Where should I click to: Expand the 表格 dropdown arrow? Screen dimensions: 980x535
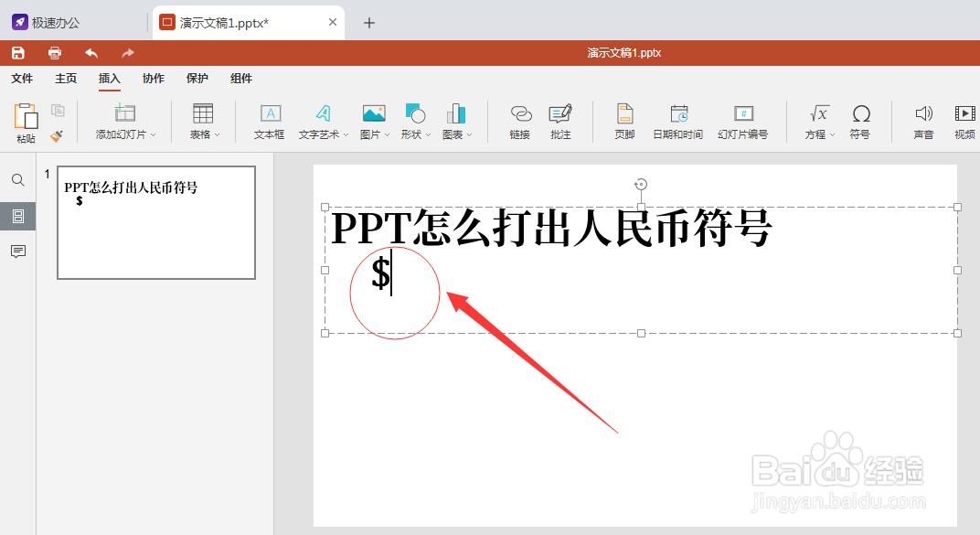tap(218, 135)
